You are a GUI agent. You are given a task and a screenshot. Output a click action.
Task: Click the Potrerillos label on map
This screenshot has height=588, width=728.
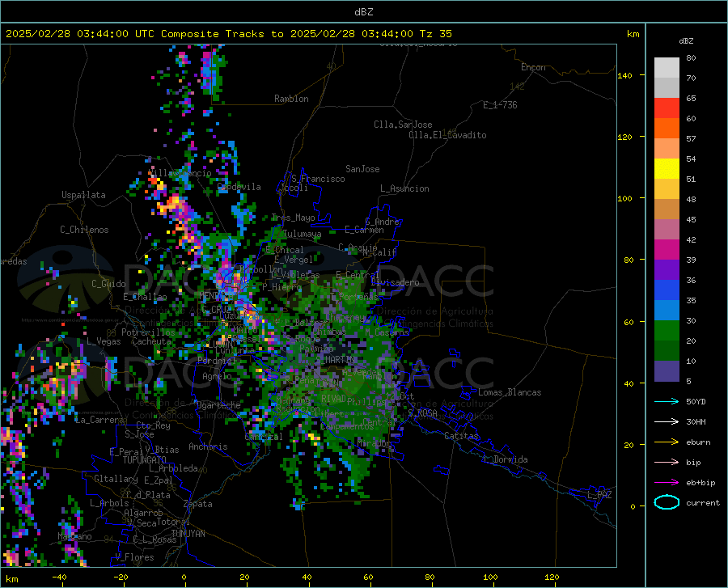click(x=148, y=332)
